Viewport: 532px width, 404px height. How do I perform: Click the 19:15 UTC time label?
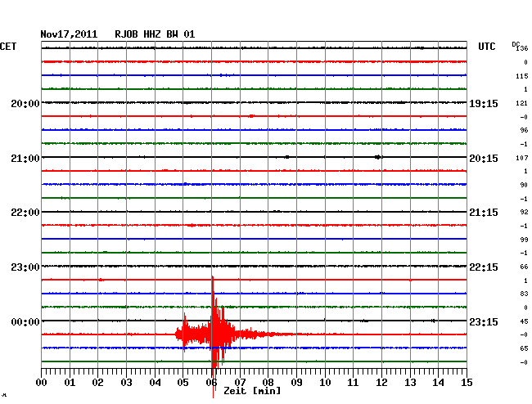pyautogui.click(x=484, y=103)
